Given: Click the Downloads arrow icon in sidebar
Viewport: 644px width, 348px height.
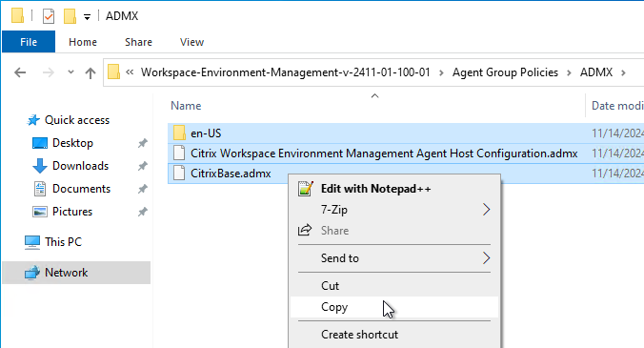Looking at the screenshot, I should [x=39, y=166].
